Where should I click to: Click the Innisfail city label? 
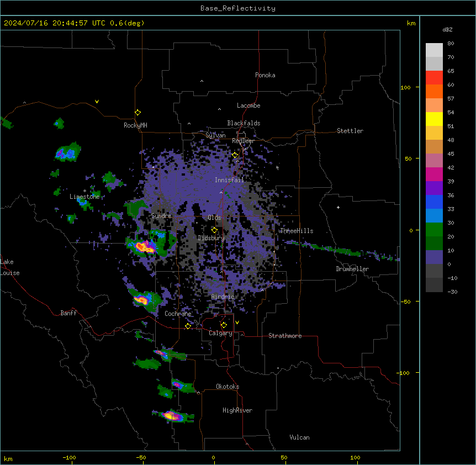pos(229,180)
